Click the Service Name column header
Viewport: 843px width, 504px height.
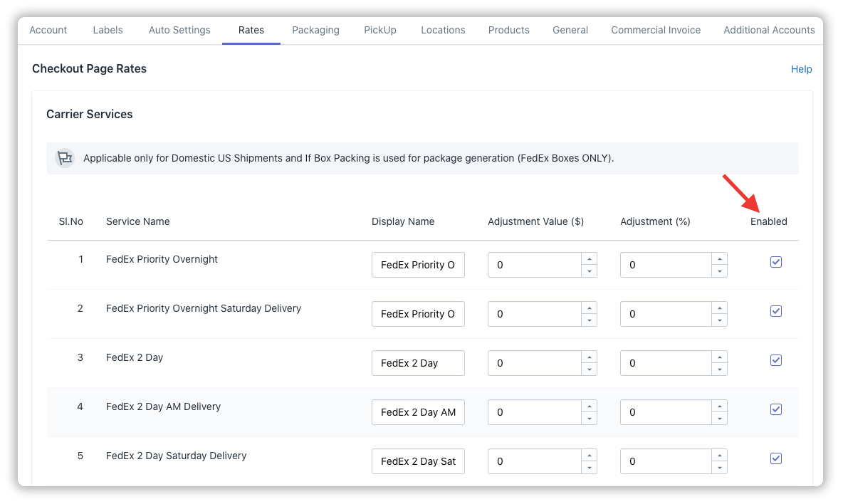click(137, 221)
